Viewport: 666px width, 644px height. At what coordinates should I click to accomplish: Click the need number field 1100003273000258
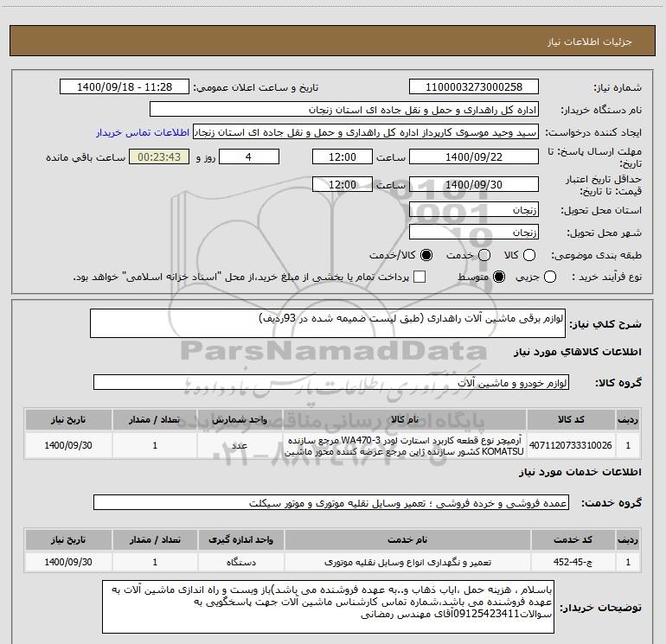474,86
